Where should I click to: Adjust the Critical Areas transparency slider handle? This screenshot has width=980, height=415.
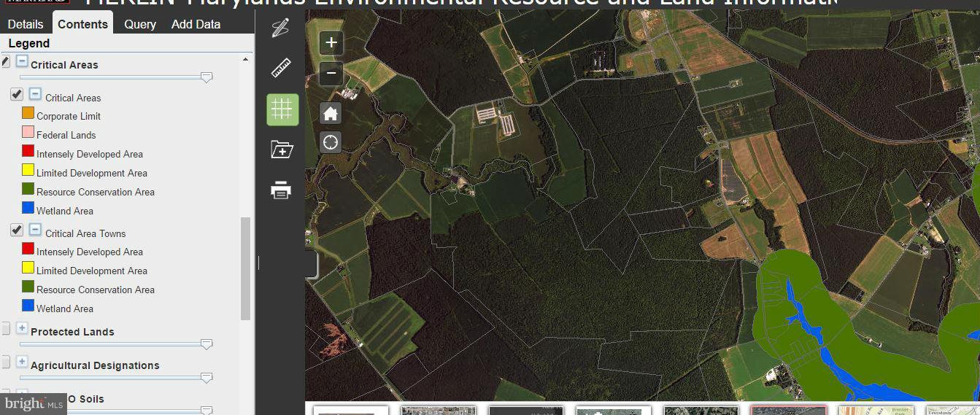point(207,77)
